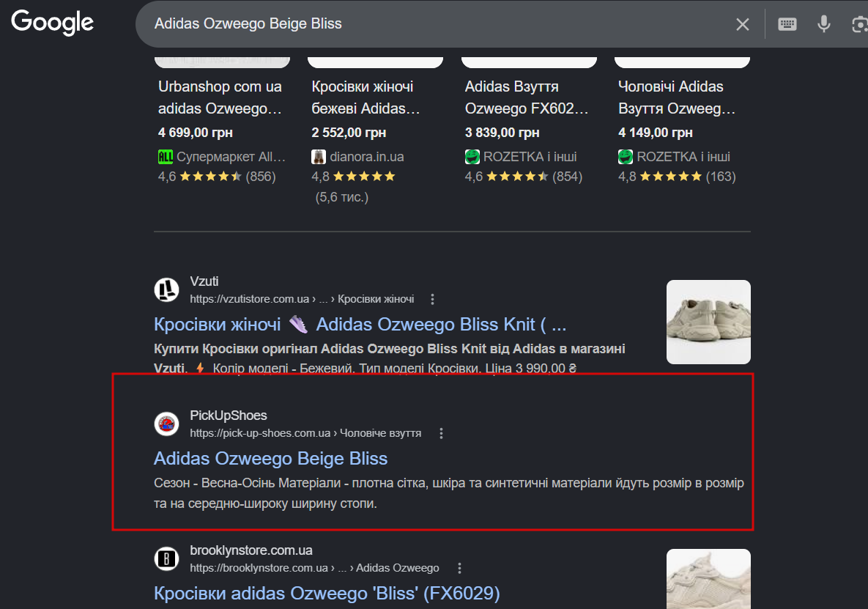Open the Google logo homepage link
Image resolution: width=868 pixels, height=609 pixels.
(53, 23)
